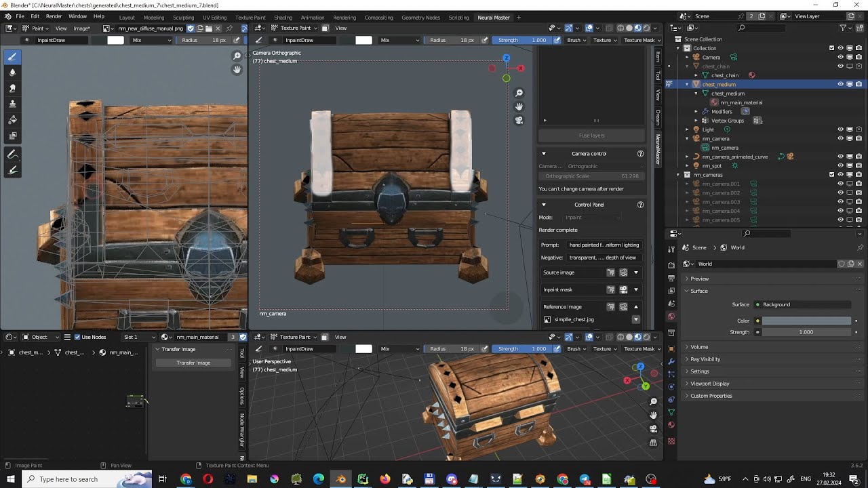Image resolution: width=868 pixels, height=488 pixels.
Task: Click the zoom magnifier in the image editor
Action: point(237,56)
